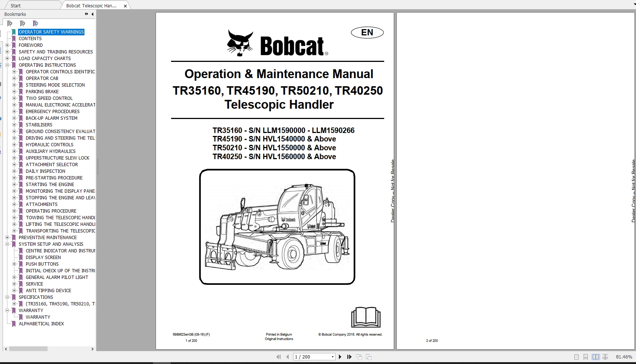Open UPPERSTRUCTURE SLEW LOCK bookmark

[x=58, y=158]
